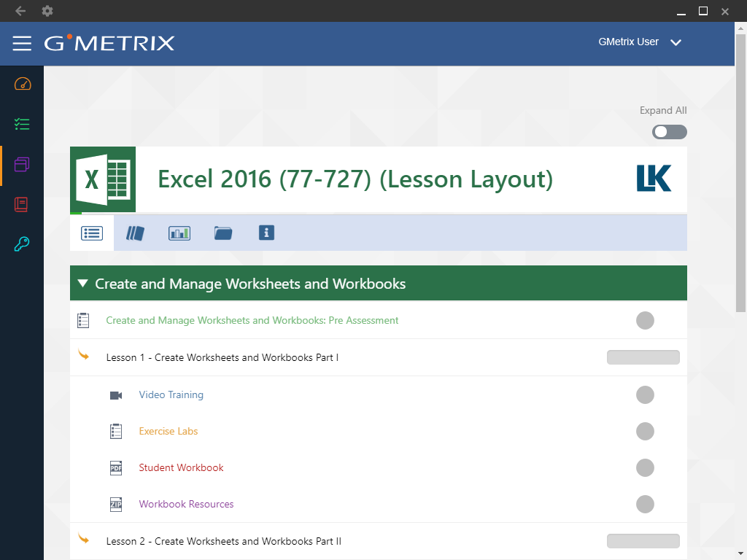This screenshot has width=747, height=560.
Task: Collapse Create and Manage Worksheets and Workbooks section
Action: 83,284
